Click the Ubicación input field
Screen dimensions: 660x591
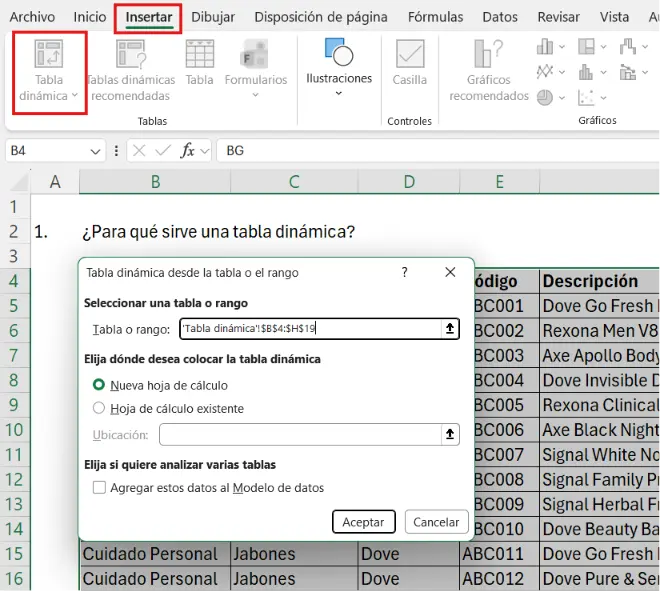pos(301,434)
